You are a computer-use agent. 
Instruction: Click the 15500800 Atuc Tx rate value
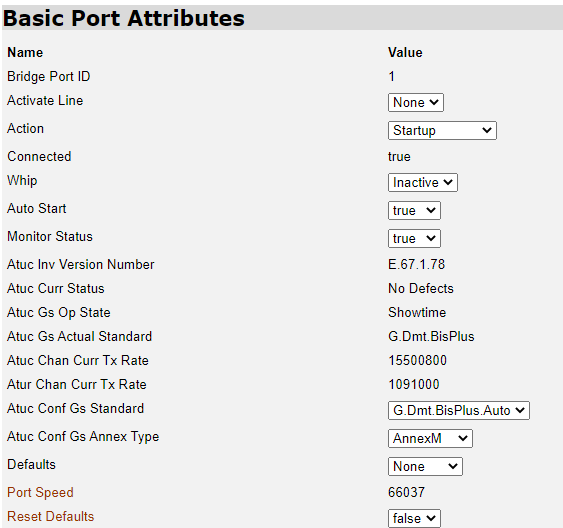click(x=417, y=360)
